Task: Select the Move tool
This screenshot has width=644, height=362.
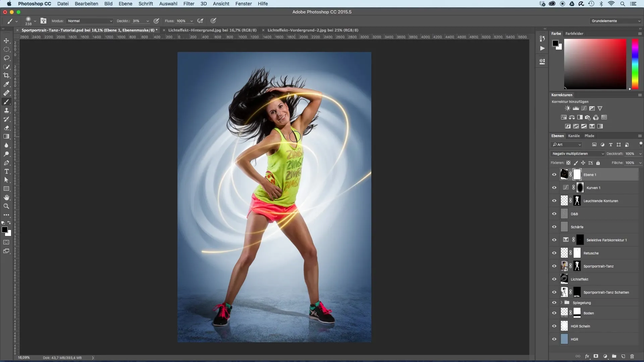Action: (6, 41)
